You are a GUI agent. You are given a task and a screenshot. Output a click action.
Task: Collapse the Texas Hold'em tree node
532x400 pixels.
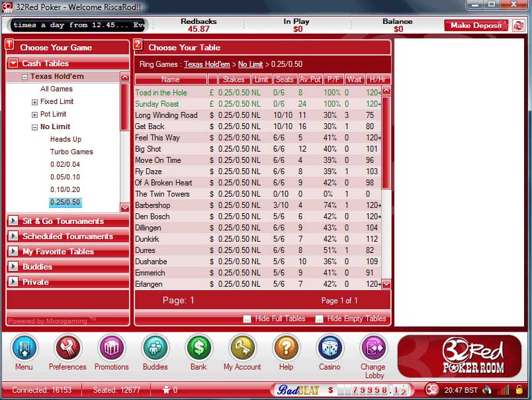[24, 77]
